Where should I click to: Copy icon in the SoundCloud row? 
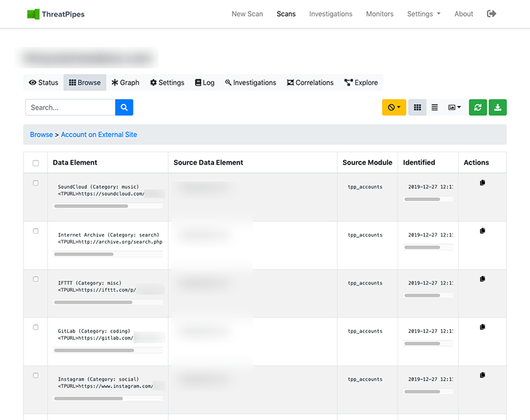(x=482, y=183)
